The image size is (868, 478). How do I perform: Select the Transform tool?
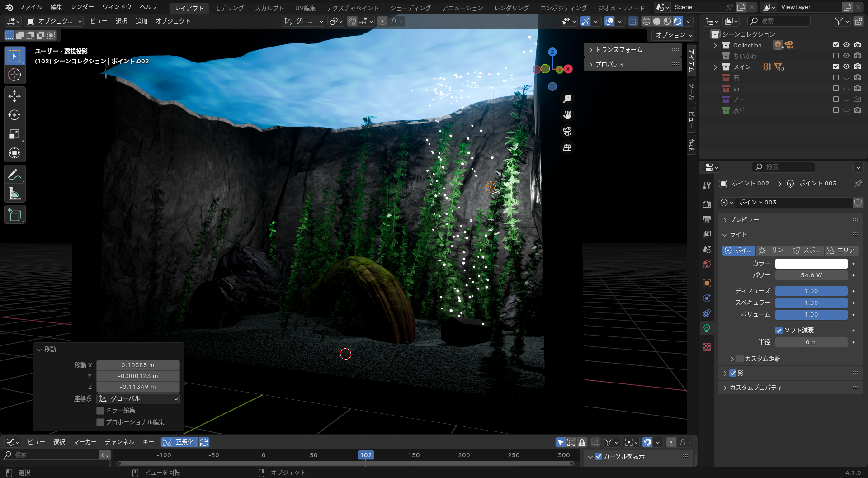(14, 153)
